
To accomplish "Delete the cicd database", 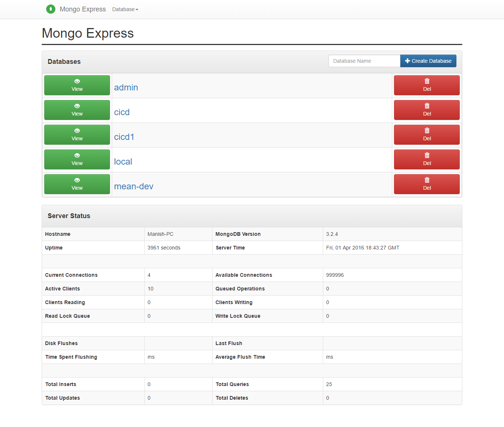I will pyautogui.click(x=427, y=110).
